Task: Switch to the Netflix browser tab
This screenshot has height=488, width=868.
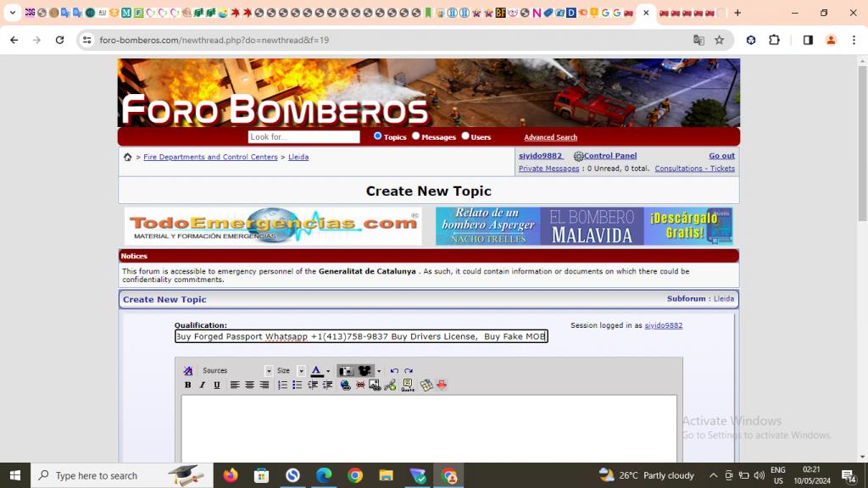Action: [537, 13]
